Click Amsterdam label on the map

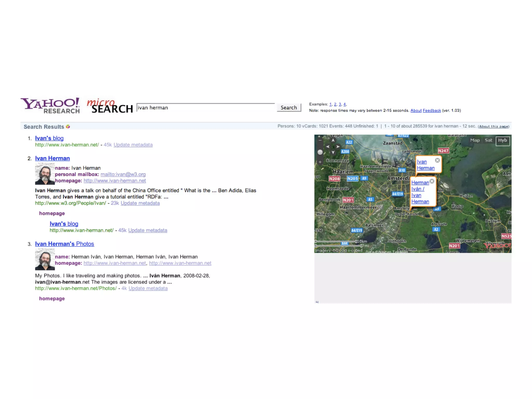(398, 178)
